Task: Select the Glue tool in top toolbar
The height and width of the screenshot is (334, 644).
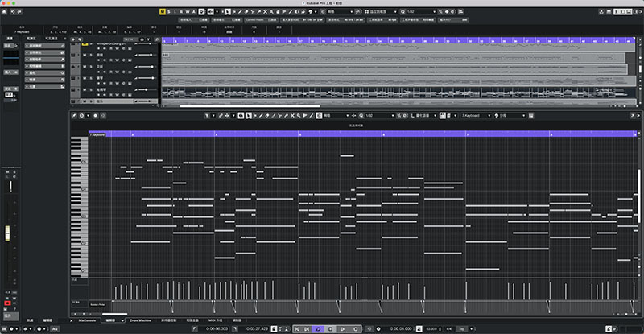Action: coord(258,12)
